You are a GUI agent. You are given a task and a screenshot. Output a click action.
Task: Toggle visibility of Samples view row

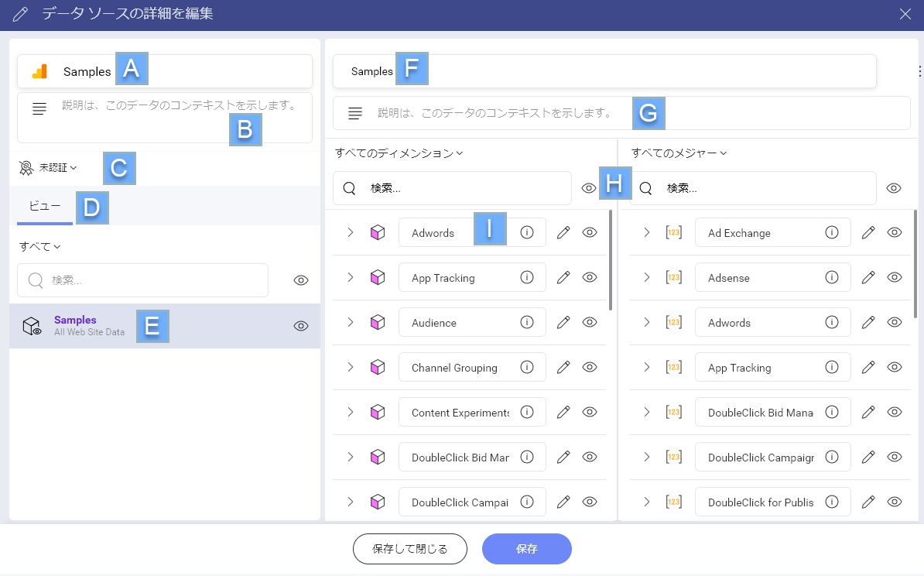click(x=301, y=326)
